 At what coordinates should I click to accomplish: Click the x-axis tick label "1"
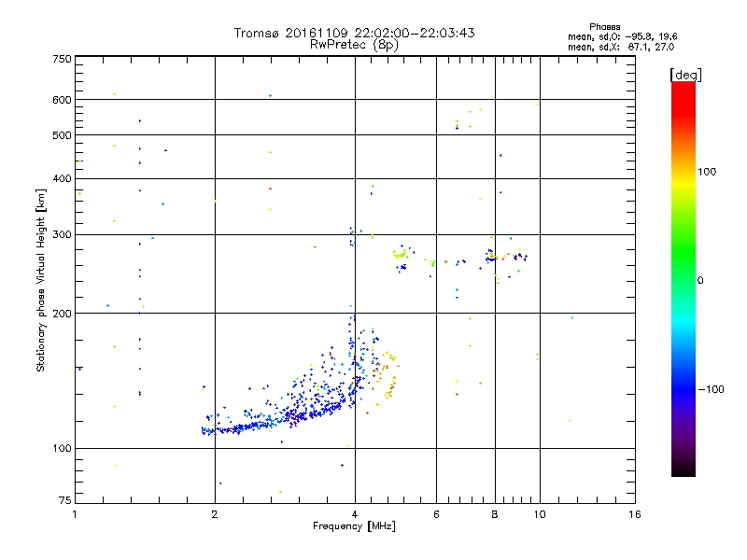[x=75, y=514]
